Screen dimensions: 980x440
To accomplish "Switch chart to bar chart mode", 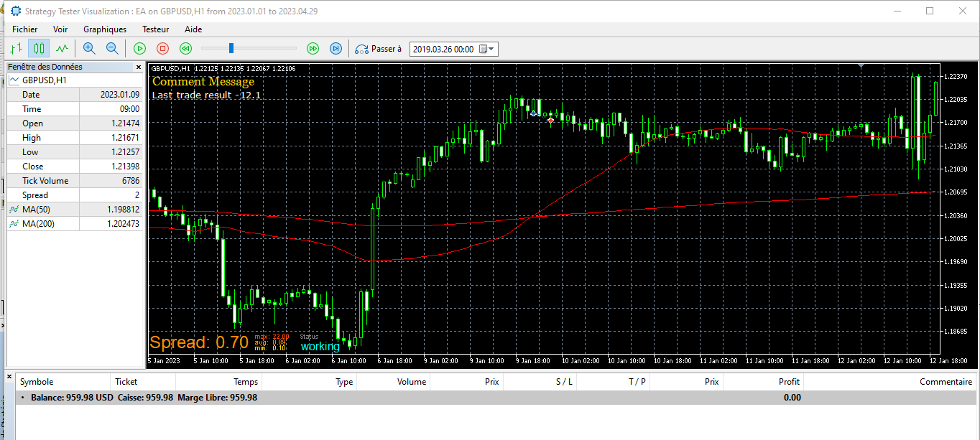I will [17, 49].
